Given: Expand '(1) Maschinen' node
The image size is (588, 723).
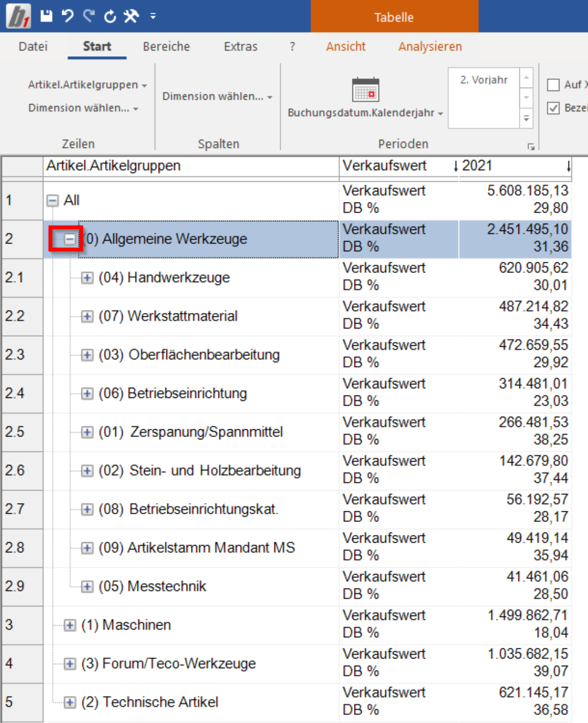Looking at the screenshot, I should coord(70,625).
